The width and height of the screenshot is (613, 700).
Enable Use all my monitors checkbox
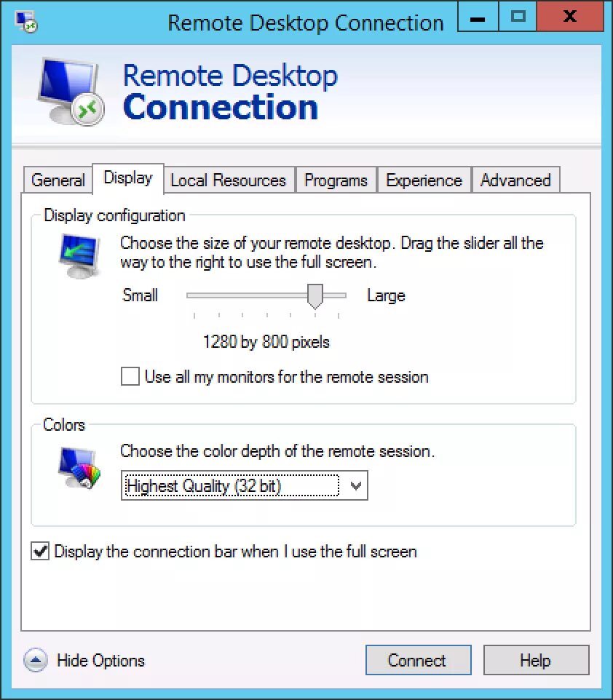[x=130, y=376]
